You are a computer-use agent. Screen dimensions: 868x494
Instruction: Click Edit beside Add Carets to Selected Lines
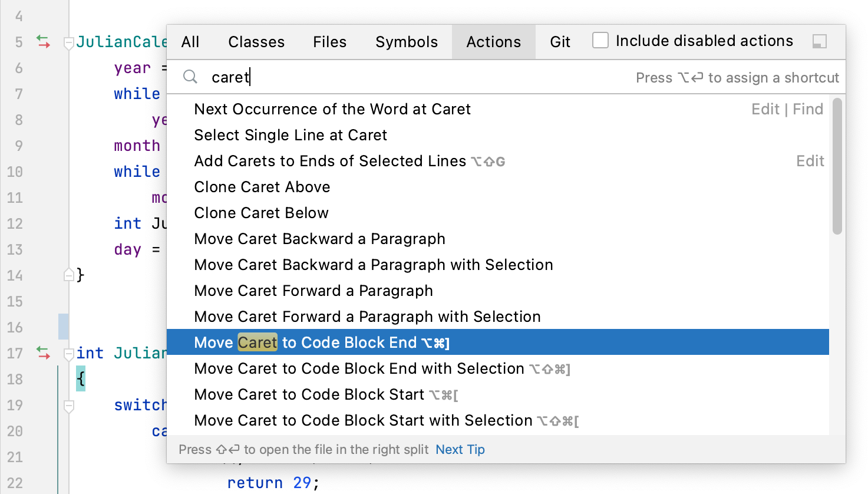coord(810,160)
